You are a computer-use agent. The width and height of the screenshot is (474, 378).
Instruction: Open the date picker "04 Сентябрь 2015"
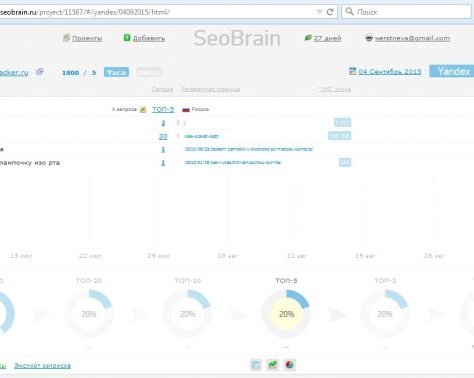click(390, 71)
